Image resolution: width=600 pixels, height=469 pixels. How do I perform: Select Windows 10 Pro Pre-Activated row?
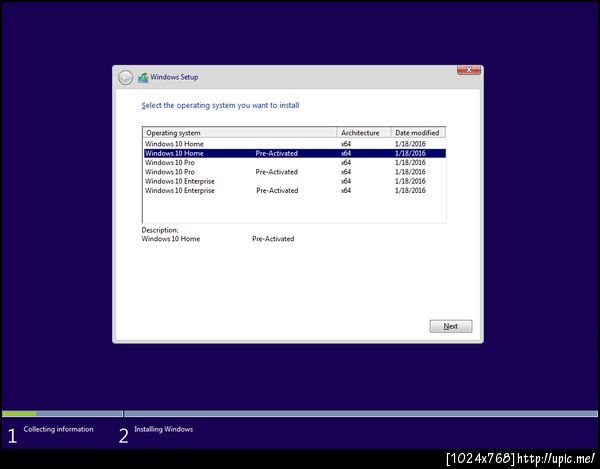tap(295, 172)
